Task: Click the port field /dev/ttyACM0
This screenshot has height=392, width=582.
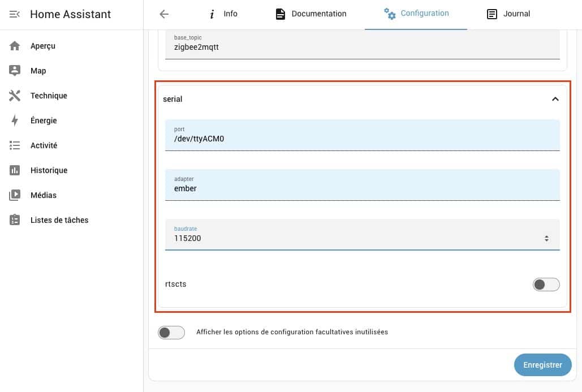Action: click(x=362, y=135)
